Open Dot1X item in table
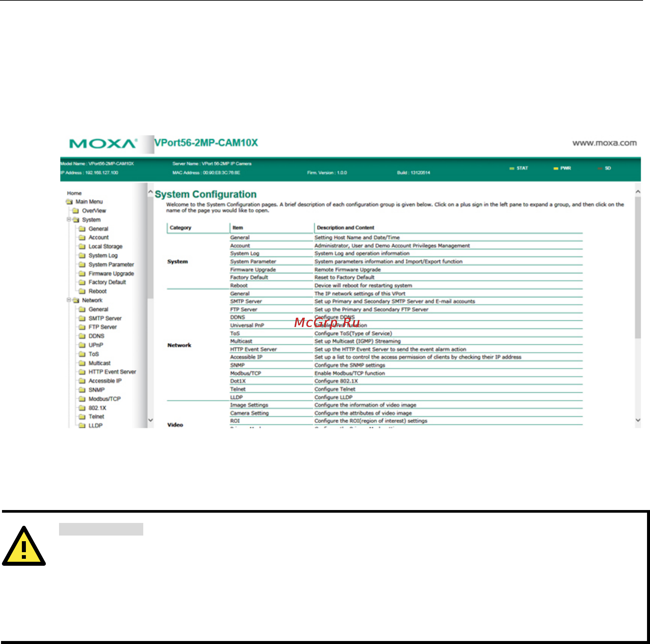The height and width of the screenshot is (644, 650). coord(238,381)
